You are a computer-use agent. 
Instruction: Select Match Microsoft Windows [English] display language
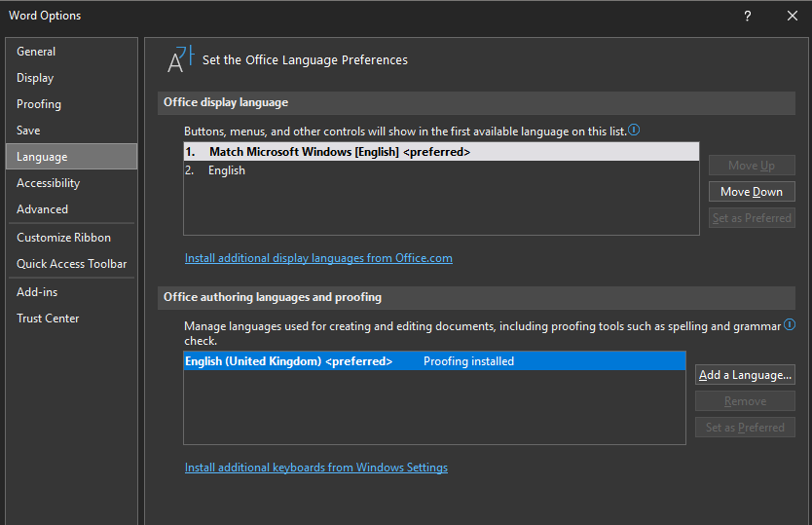coord(441,152)
